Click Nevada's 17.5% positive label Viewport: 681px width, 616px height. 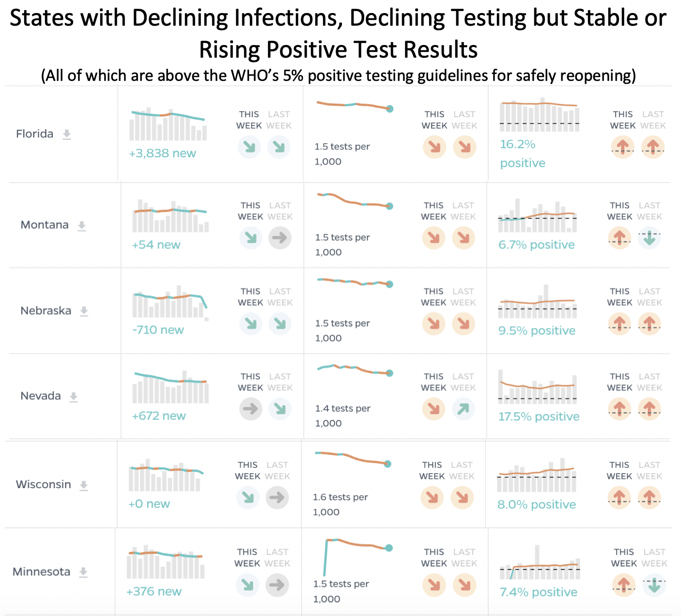(x=539, y=416)
